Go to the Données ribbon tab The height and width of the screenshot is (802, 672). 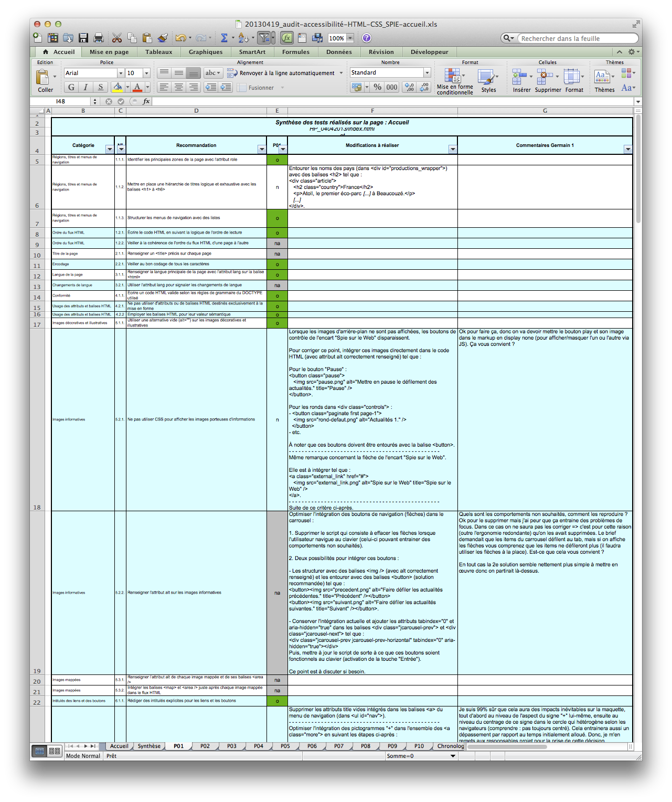coord(339,52)
